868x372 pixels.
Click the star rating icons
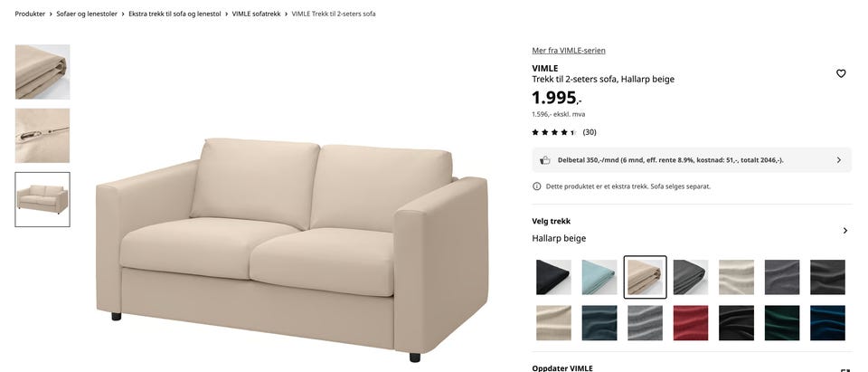tap(554, 132)
